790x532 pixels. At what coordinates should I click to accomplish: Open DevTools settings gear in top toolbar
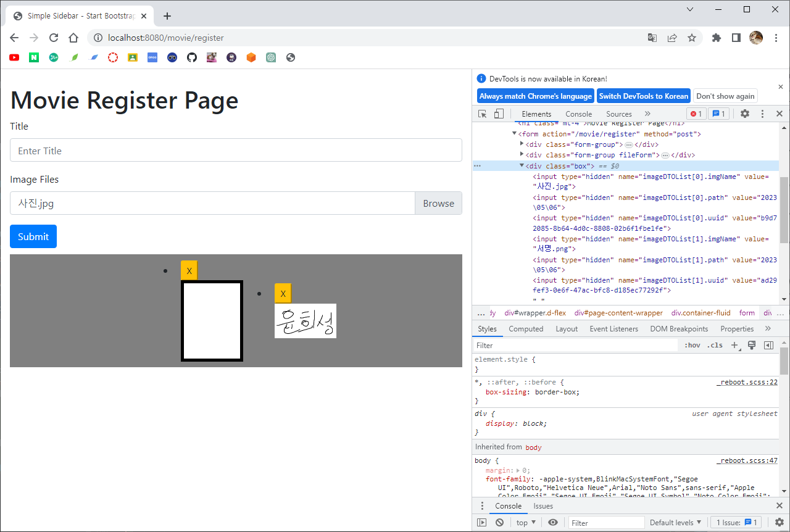[745, 114]
